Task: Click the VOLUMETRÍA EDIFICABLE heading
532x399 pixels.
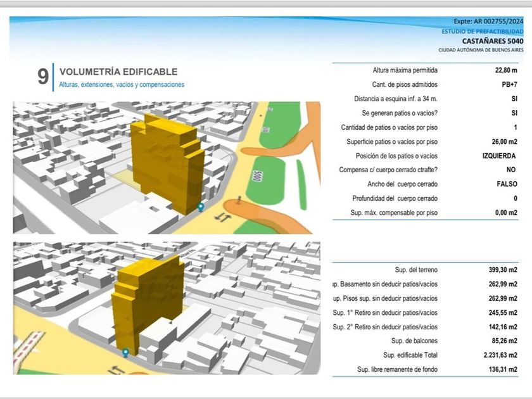Action: (118, 72)
